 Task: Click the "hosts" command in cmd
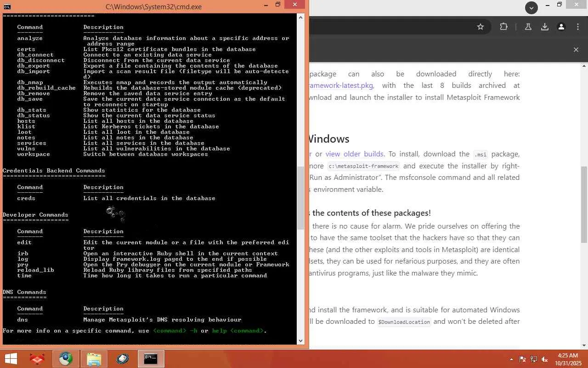(x=26, y=121)
